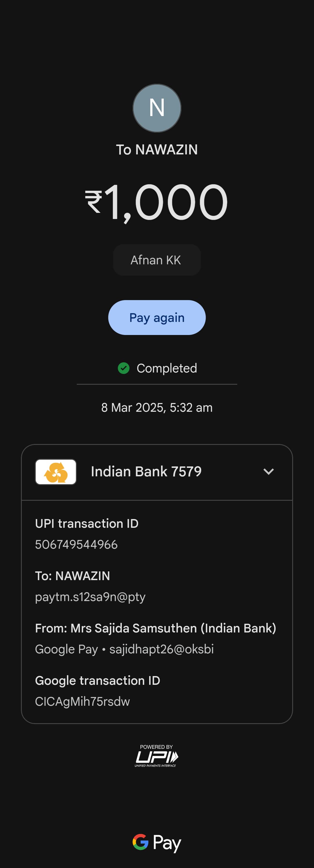This screenshot has width=314, height=868.
Task: Tap the ₹1,000 payment amount
Action: pyautogui.click(x=157, y=202)
